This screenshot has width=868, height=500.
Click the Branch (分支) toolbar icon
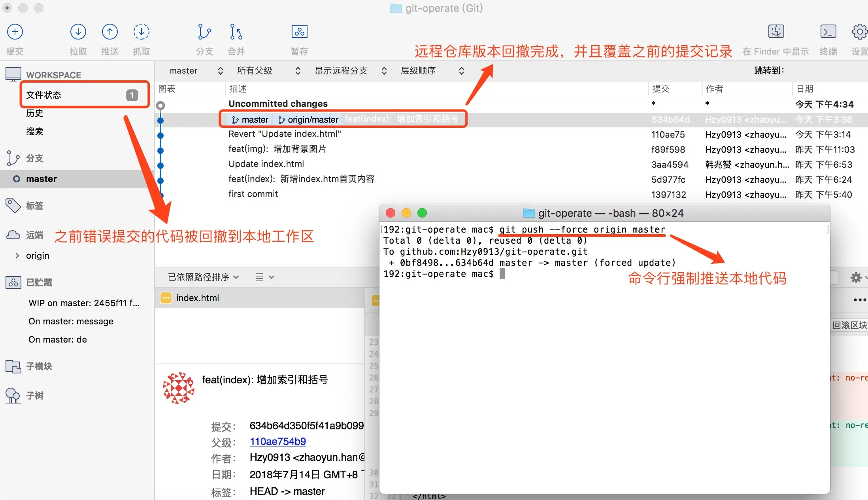point(204,32)
